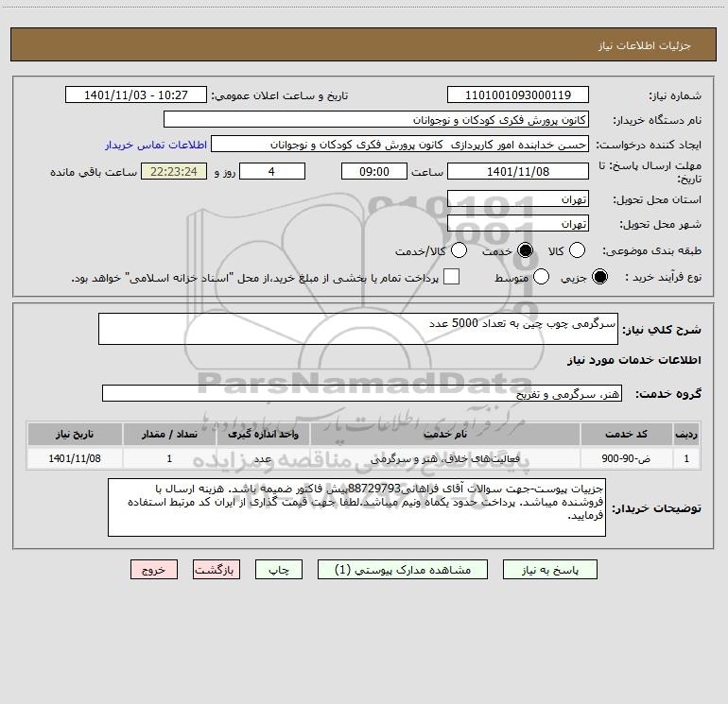Click the announcement date field 1401/11/03 - 10:27
Viewport: 728px width, 704px height.
point(136,94)
